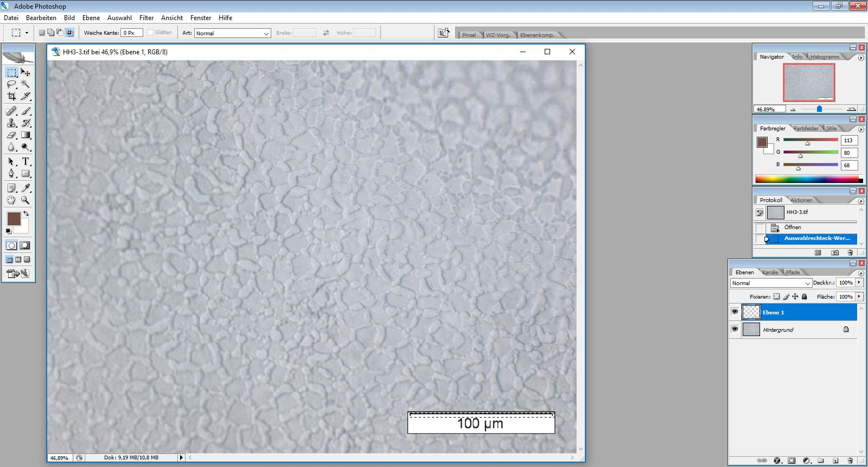Image resolution: width=868 pixels, height=467 pixels.
Task: Switch to the Farbfelder tab
Action: tap(806, 128)
